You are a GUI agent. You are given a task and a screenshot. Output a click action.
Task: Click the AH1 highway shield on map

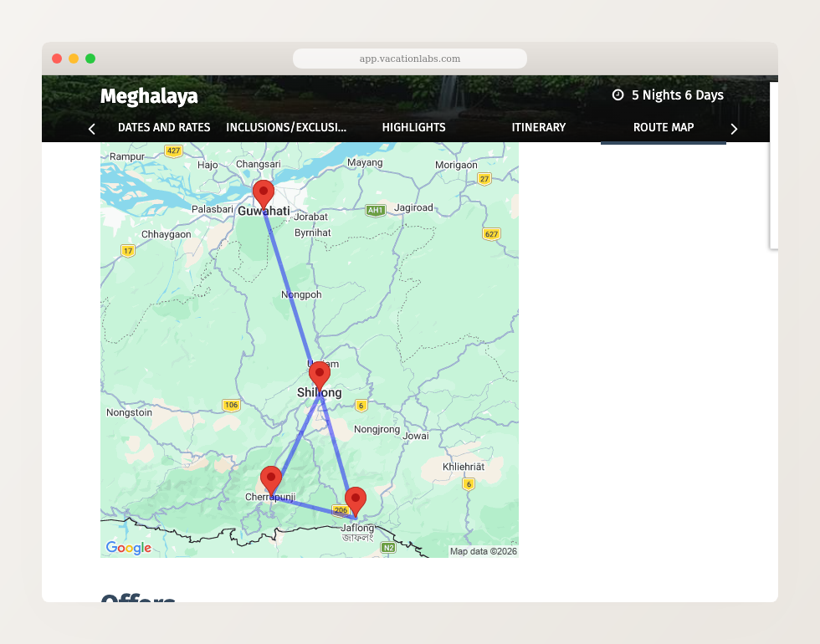click(375, 210)
